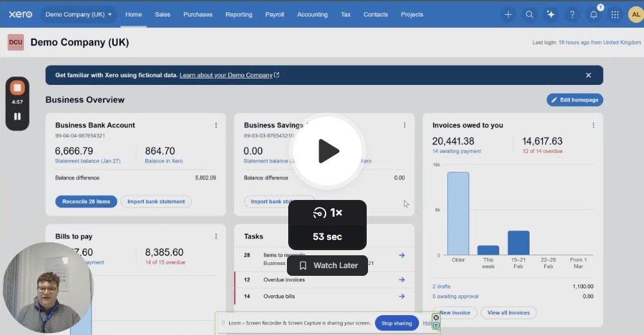Open the Purchases menu

(198, 14)
